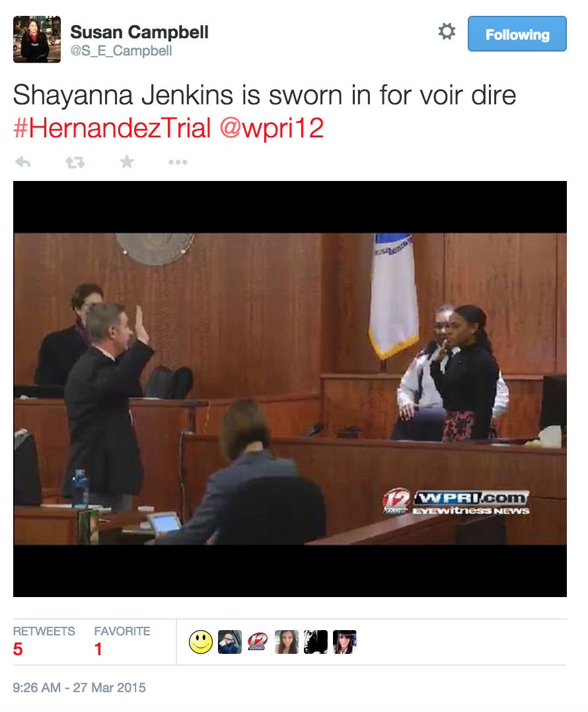The image size is (588, 712).
Task: Open the gear settings dropdown
Action: (x=447, y=32)
